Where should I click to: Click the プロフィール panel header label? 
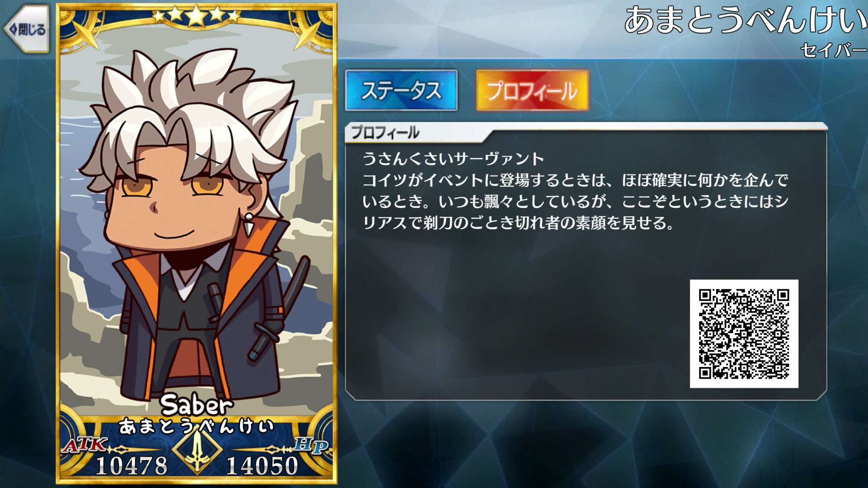pos(385,133)
